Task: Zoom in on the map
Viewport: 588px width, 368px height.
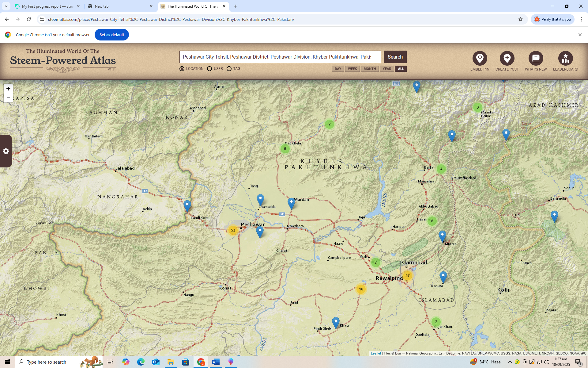Action: [8, 89]
